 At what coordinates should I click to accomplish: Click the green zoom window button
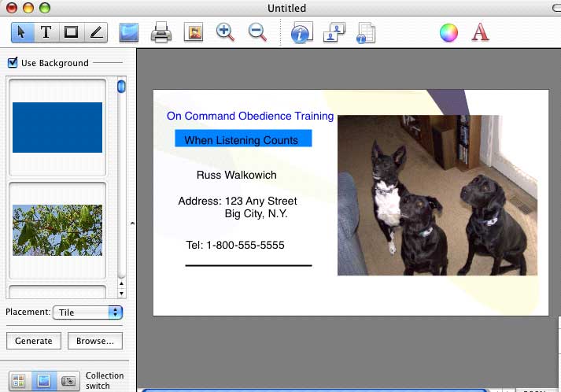point(45,8)
